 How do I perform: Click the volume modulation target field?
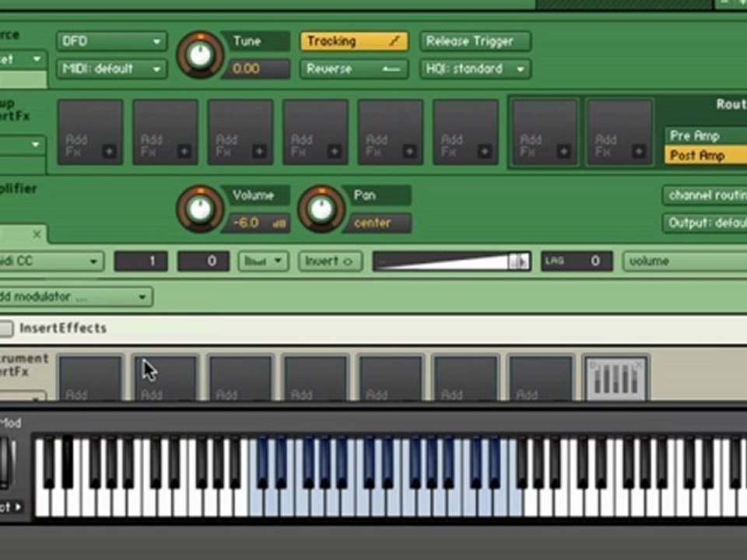[x=685, y=261]
